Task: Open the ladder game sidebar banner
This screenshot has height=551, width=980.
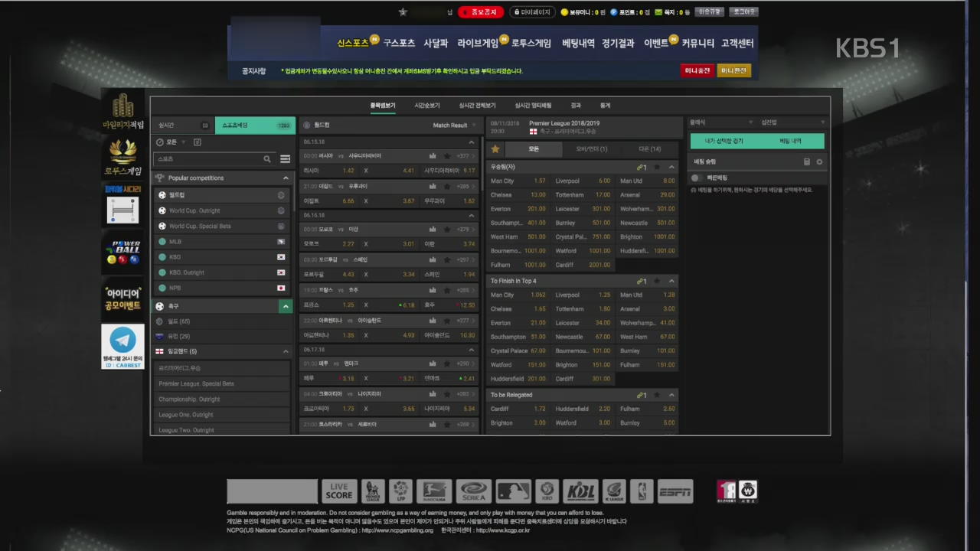Action: point(122,204)
